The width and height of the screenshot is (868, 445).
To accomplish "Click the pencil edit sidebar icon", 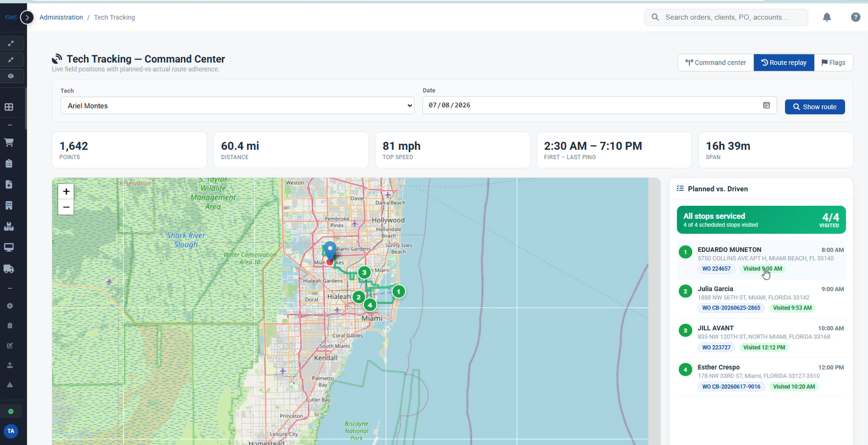I will tap(10, 346).
